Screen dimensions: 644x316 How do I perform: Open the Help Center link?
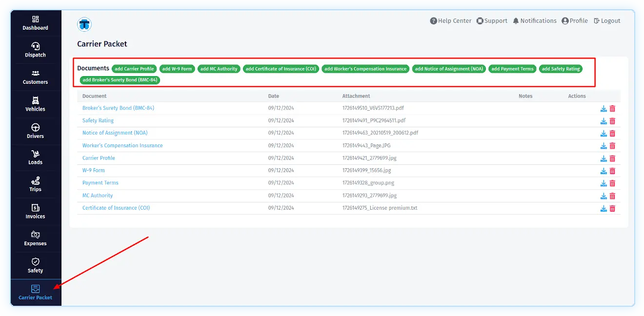450,21
